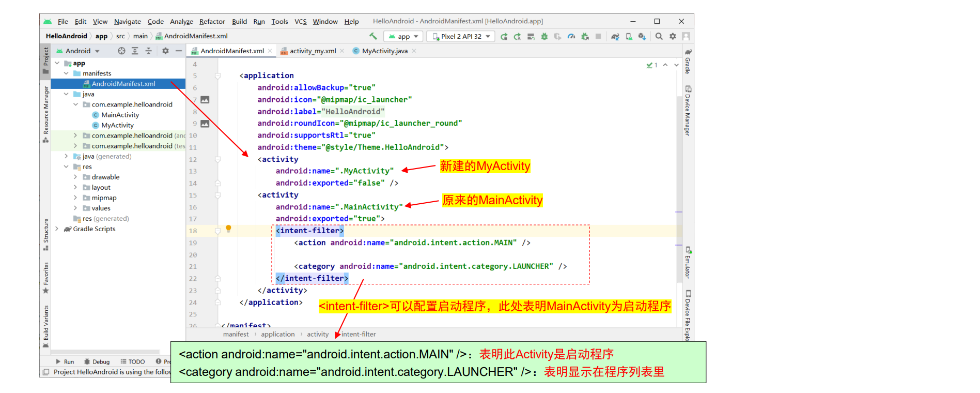Image resolution: width=980 pixels, height=393 pixels.
Task: Click the Profile app gauge icon
Action: [x=571, y=36]
